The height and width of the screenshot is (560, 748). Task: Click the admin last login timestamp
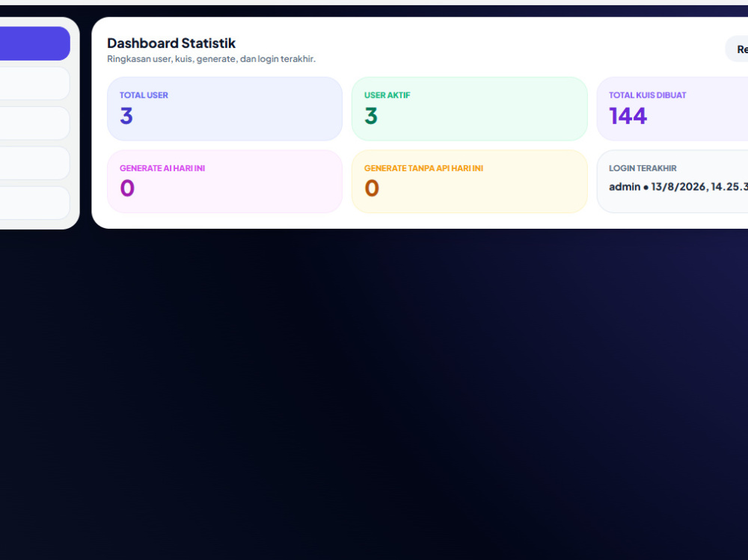(678, 186)
